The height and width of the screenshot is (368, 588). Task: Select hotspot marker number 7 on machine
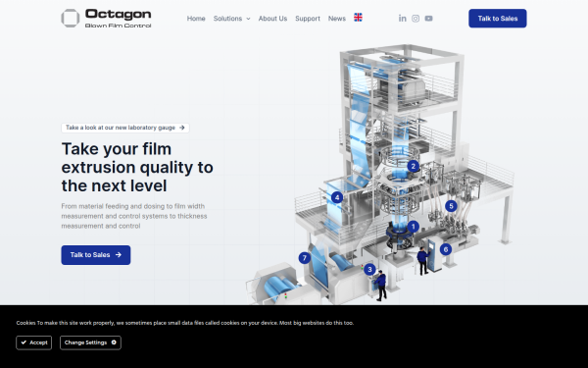tap(305, 258)
